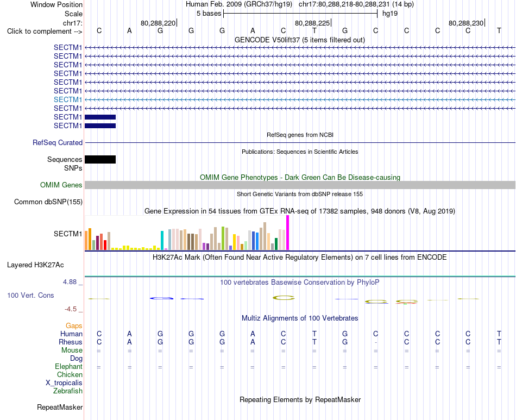Open the GENCODE V50lift37 track title

point(300,40)
